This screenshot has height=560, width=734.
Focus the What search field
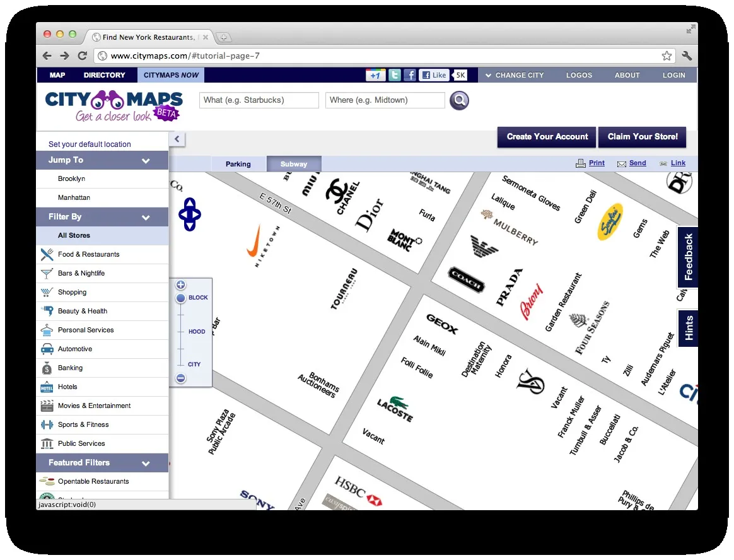tap(259, 100)
